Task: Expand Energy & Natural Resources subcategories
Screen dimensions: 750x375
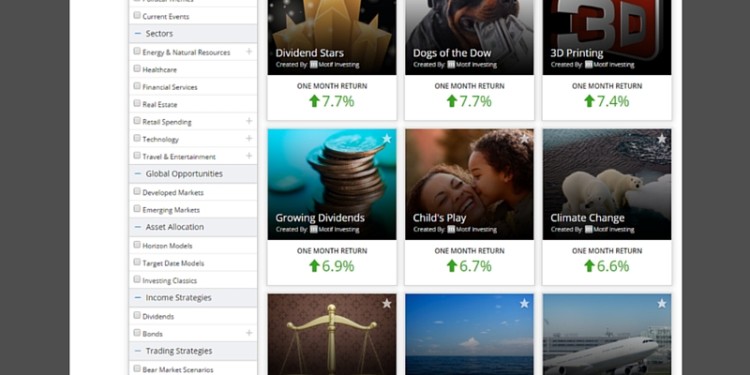Action: (249, 51)
